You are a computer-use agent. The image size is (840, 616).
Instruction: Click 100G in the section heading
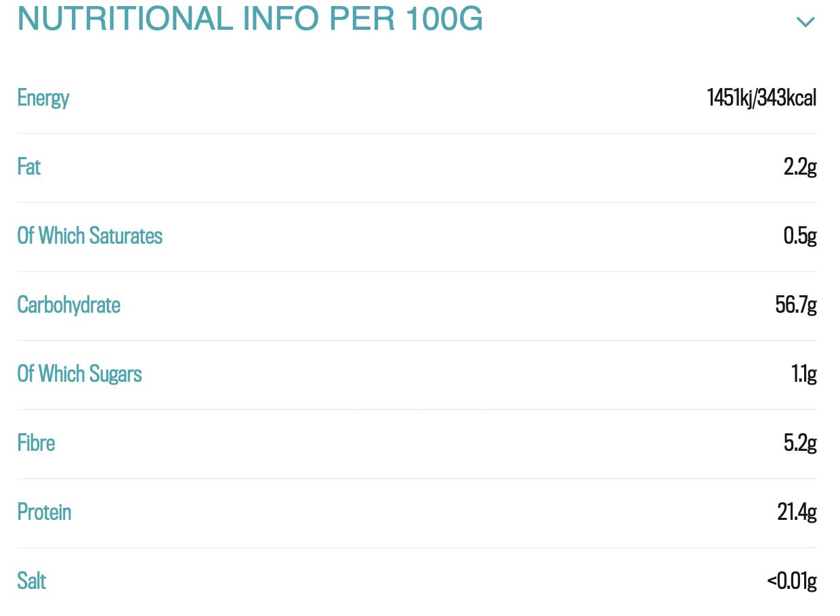click(x=445, y=20)
